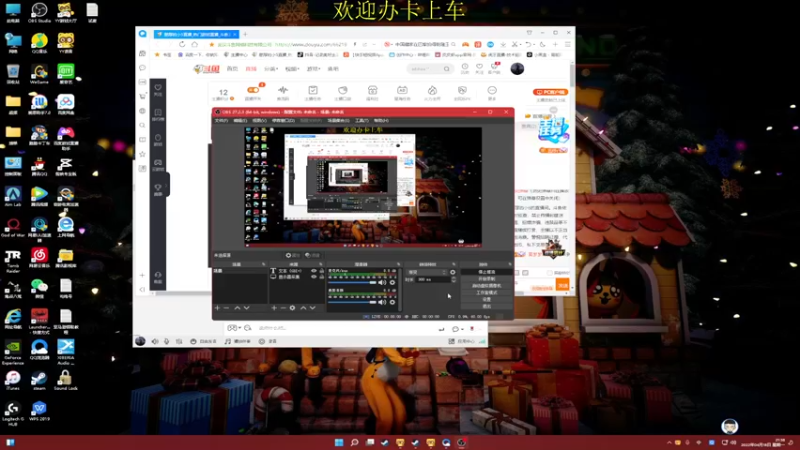Lock the display capture source
This screenshot has height=450, width=800.
click(321, 277)
